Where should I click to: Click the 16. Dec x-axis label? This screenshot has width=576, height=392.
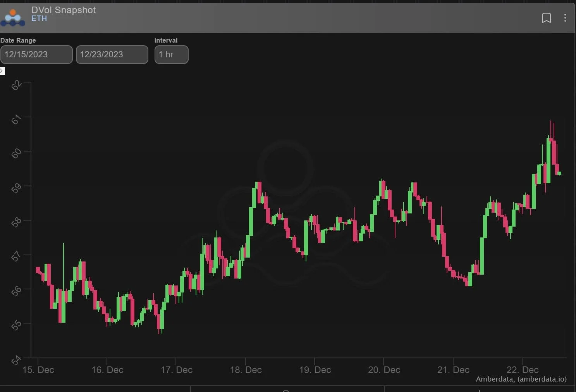107,370
